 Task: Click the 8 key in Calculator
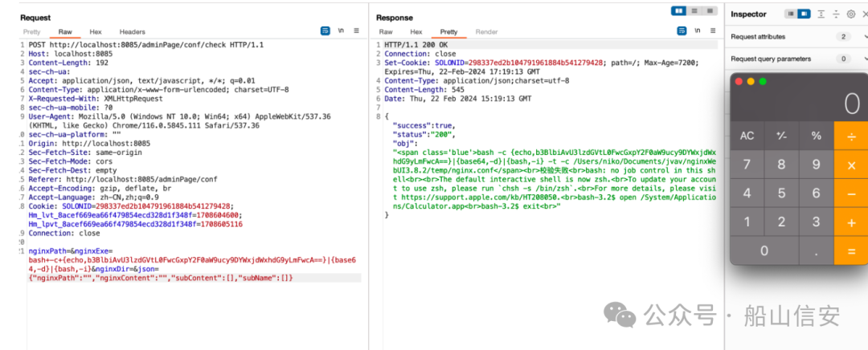tap(782, 165)
